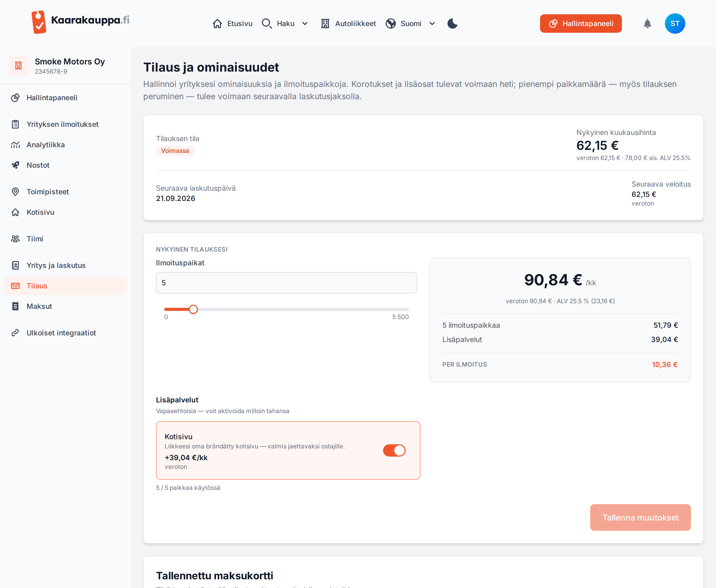Open Nostot in the sidebar
Image resolution: width=716 pixels, height=588 pixels.
[65, 165]
